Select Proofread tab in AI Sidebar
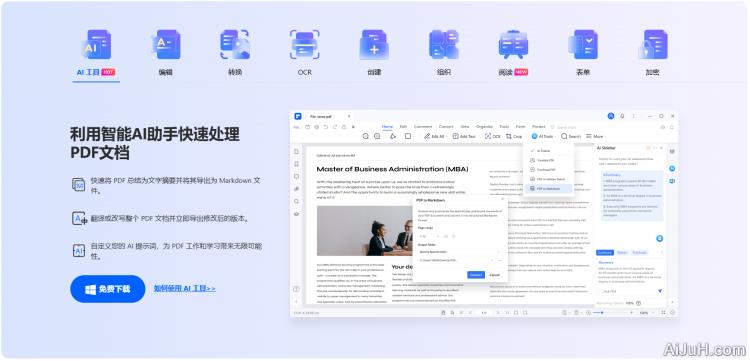Image resolution: width=750 pixels, height=361 pixels. [640, 252]
